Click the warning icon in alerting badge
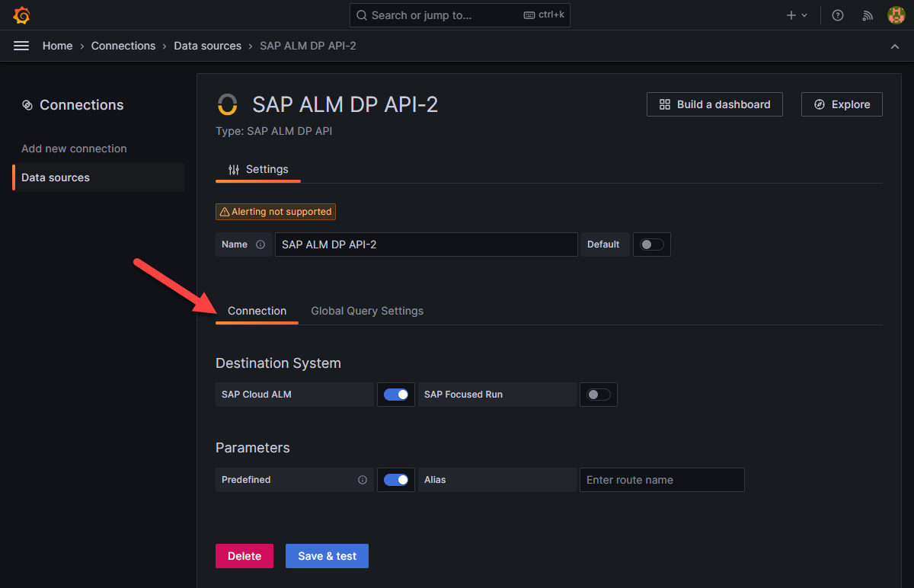The height and width of the screenshot is (588, 914). (224, 212)
